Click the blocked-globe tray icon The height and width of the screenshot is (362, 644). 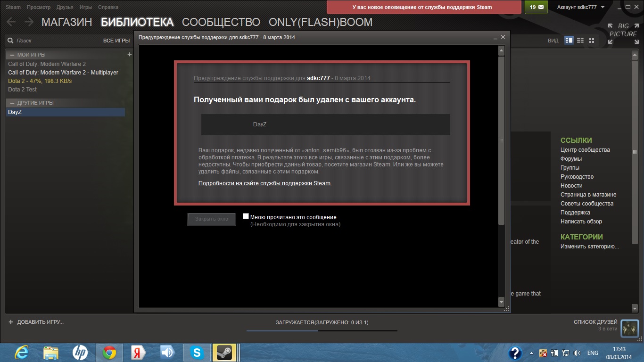click(543, 353)
